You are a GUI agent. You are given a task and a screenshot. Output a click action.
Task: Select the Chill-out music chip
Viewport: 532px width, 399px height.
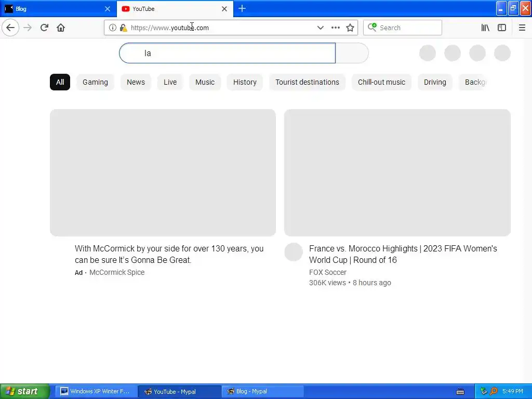(x=381, y=82)
